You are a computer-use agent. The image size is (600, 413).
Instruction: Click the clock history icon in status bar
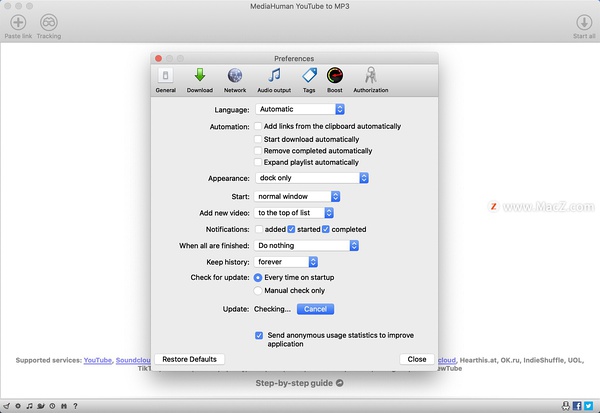tap(52, 406)
